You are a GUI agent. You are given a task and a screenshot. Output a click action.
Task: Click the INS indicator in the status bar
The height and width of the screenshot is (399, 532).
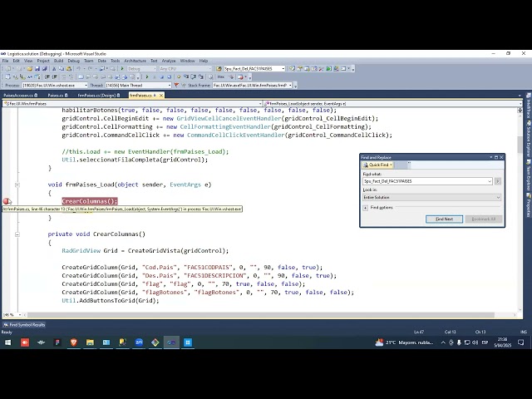tap(524, 332)
